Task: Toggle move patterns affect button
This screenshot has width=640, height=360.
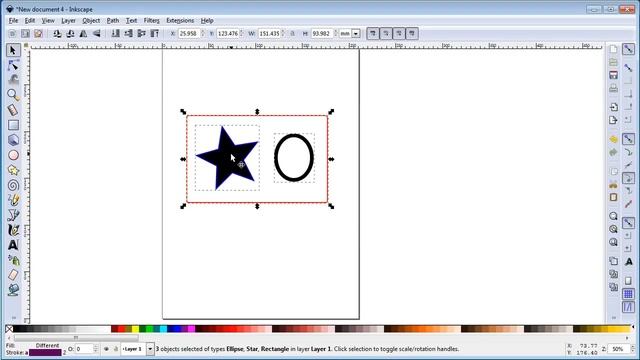Action: (412, 33)
